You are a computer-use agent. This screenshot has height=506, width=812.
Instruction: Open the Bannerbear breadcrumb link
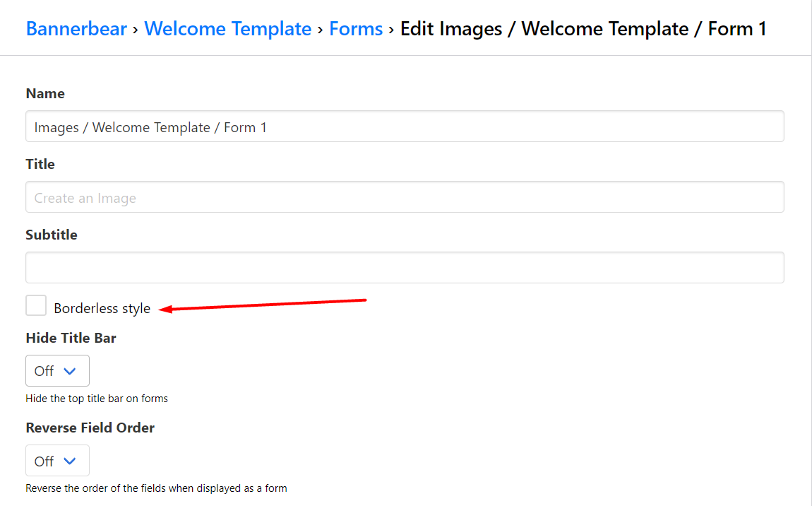pyautogui.click(x=76, y=29)
